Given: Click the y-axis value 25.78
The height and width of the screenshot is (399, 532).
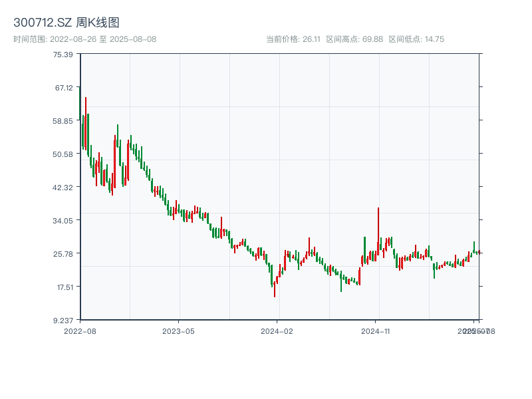Looking at the screenshot, I should pos(63,254).
